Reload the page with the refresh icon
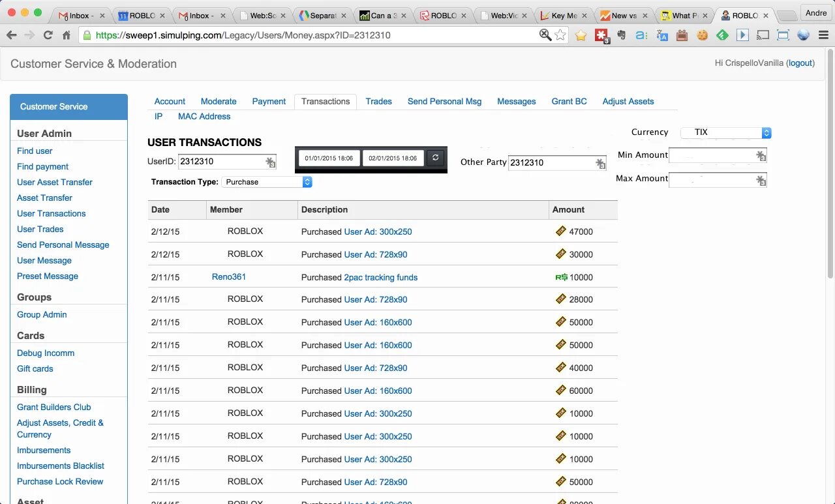This screenshot has height=504, width=835. point(48,35)
